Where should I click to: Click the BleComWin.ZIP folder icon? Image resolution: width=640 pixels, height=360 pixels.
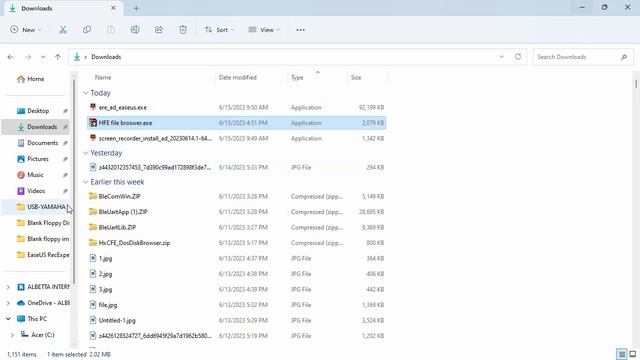coord(93,196)
